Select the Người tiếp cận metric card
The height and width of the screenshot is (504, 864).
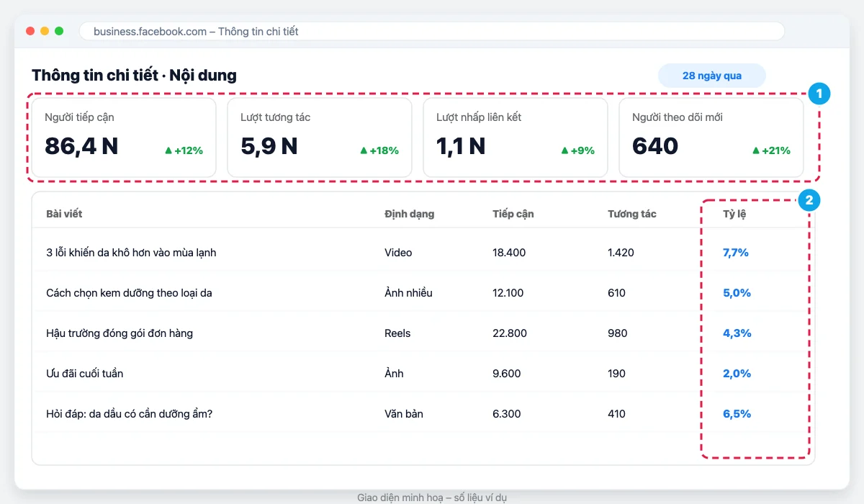[124, 138]
